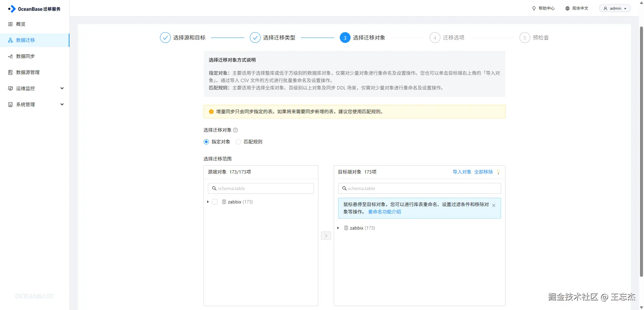Click the scrollbar down arrow
The image size is (644, 310).
pos(641,307)
